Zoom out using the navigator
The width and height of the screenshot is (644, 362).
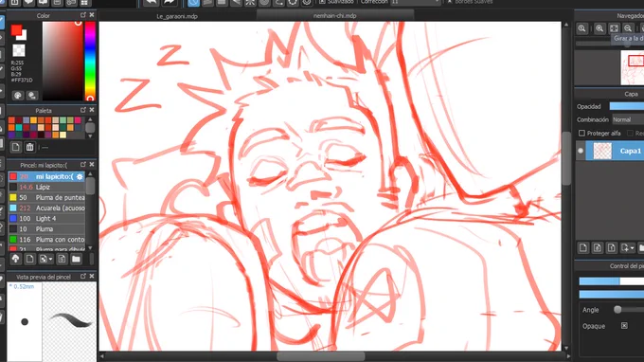click(628, 28)
